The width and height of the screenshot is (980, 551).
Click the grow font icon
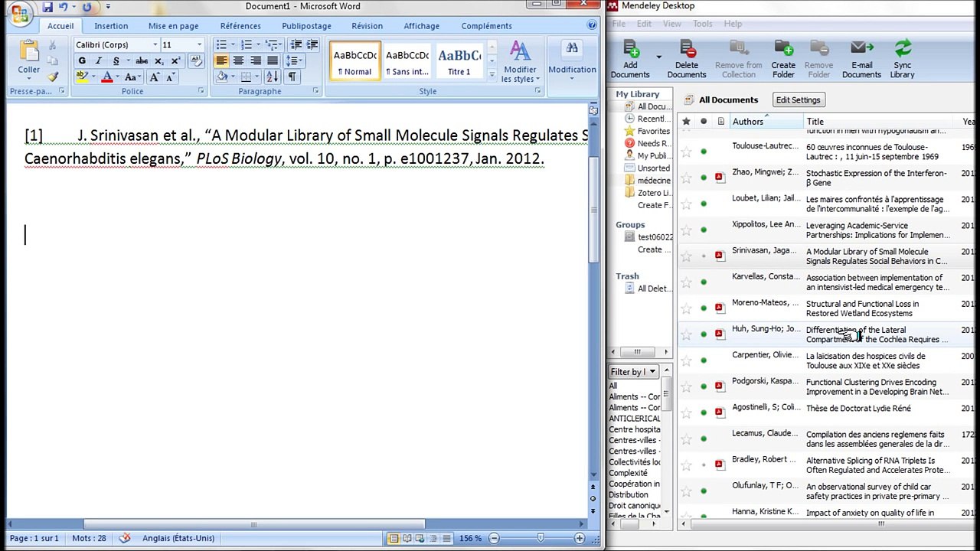coord(155,77)
